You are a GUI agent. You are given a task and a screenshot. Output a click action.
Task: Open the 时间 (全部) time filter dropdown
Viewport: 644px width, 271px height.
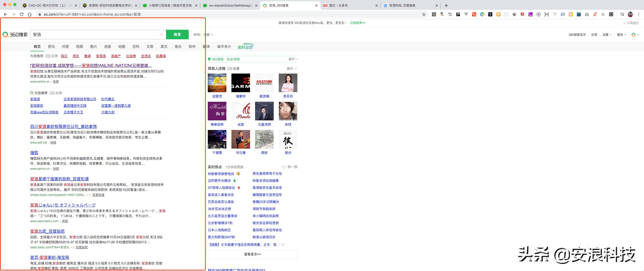(x=207, y=35)
